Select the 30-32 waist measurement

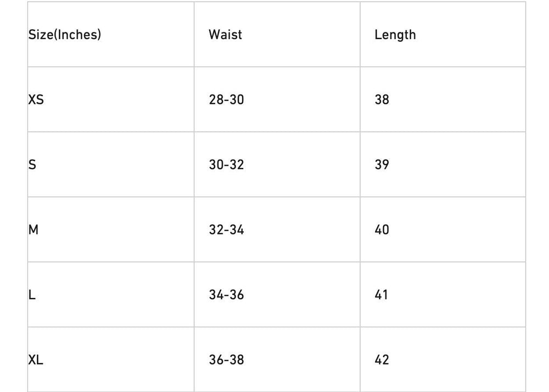226,164
